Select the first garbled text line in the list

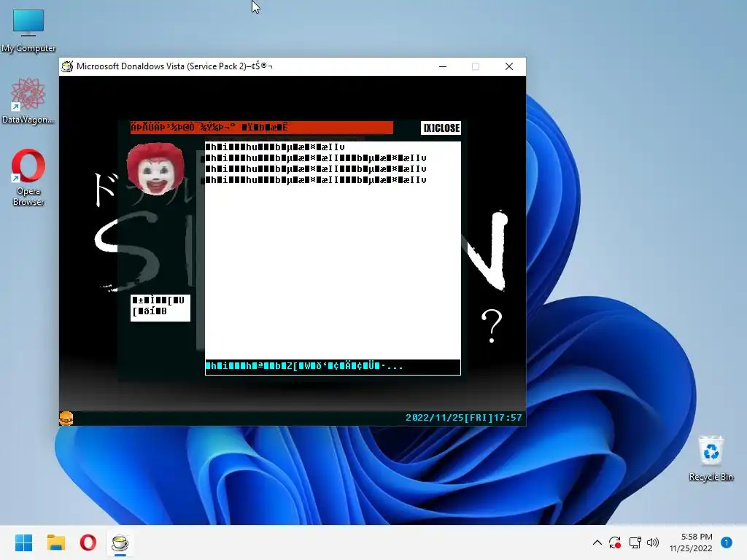pos(275,147)
